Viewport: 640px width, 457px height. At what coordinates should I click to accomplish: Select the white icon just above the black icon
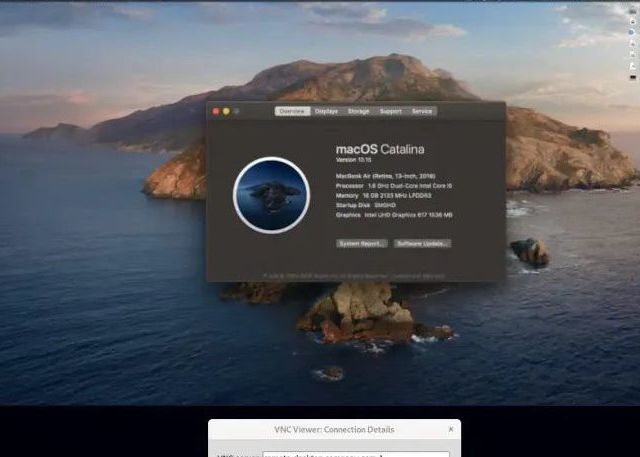point(632,66)
